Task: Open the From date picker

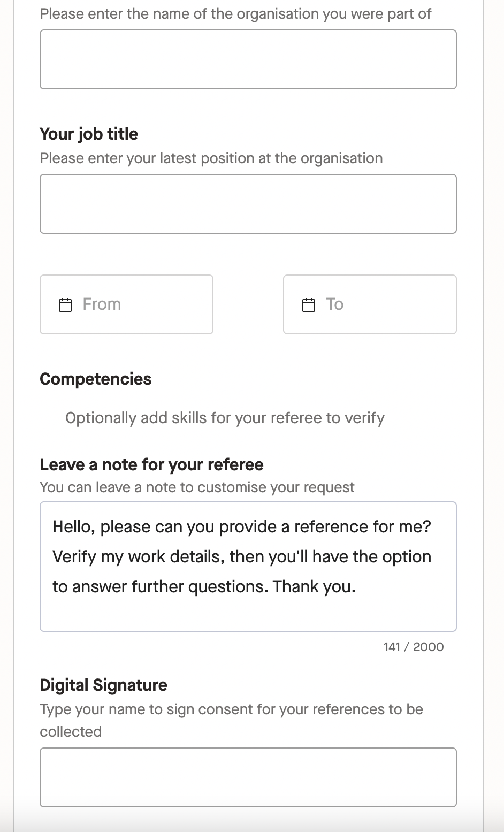Action: click(x=126, y=304)
